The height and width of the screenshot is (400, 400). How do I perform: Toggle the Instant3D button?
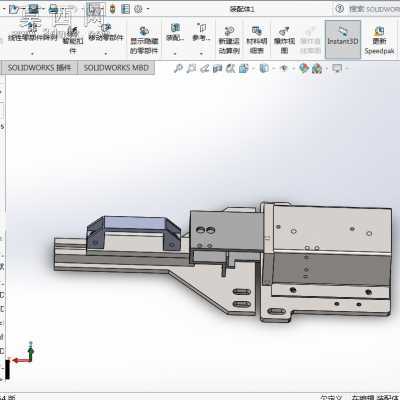click(343, 39)
